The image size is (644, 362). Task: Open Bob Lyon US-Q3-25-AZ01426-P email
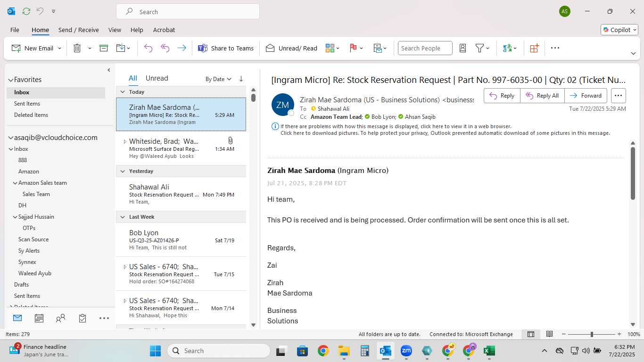click(x=181, y=240)
